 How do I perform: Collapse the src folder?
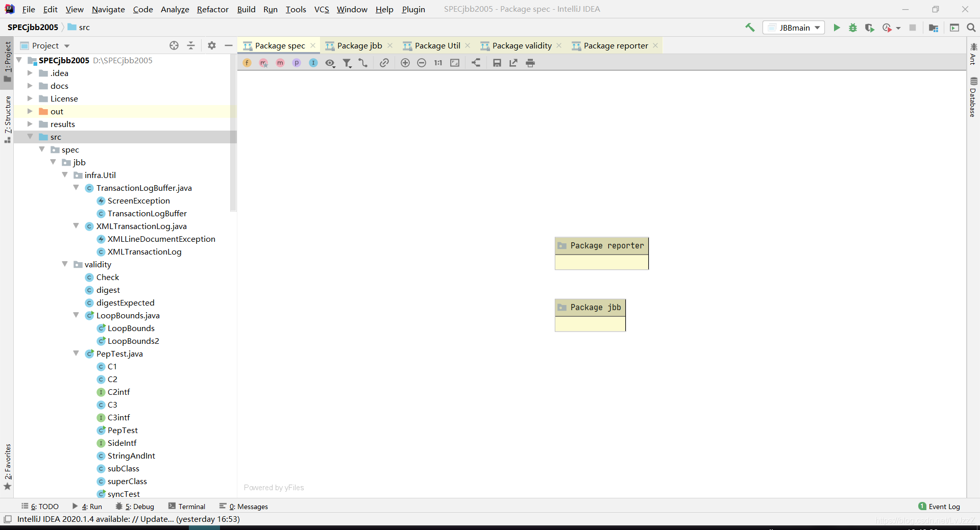coord(30,137)
